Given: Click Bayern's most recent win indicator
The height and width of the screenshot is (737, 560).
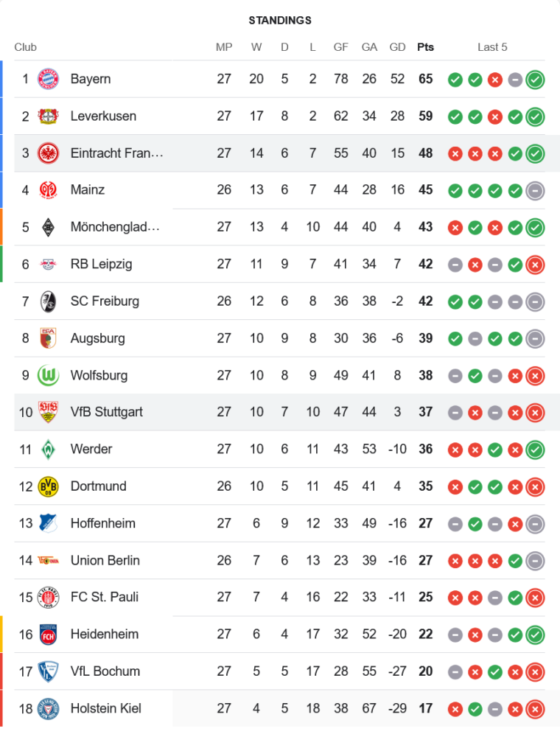Looking at the screenshot, I should point(535,80).
